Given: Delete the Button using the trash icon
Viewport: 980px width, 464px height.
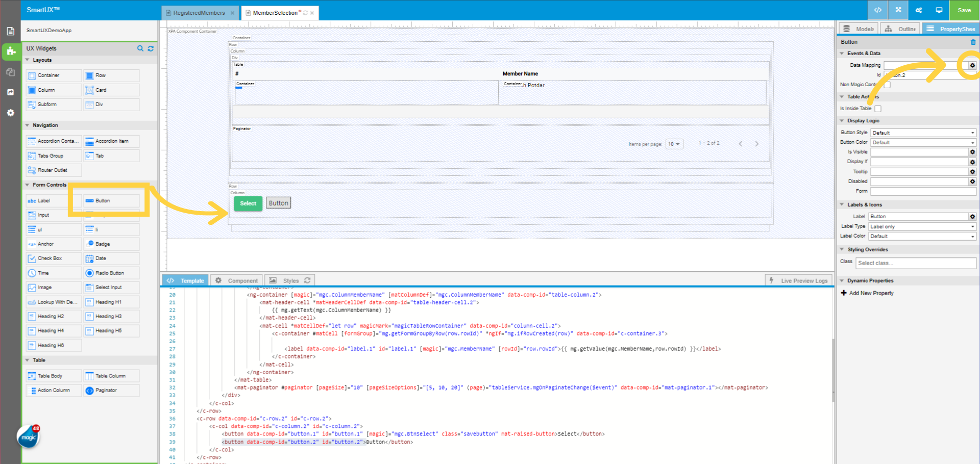Looking at the screenshot, I should pyautogui.click(x=973, y=42).
